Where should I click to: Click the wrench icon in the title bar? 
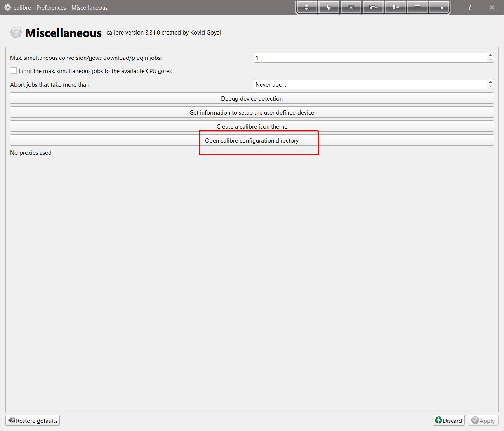point(329,7)
